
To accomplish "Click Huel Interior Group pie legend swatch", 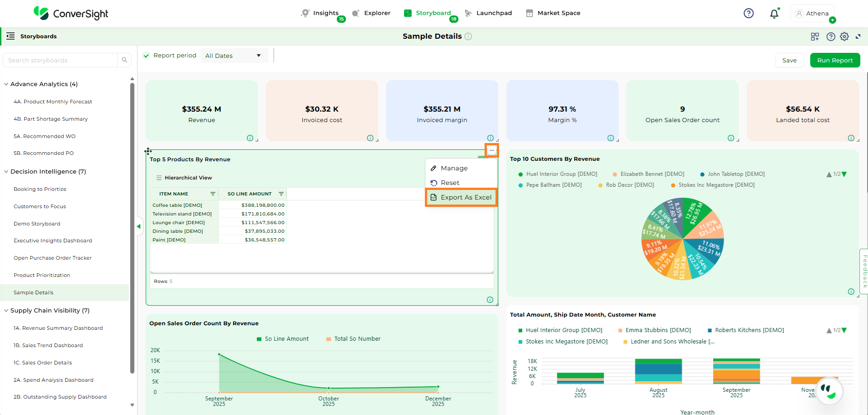I will pyautogui.click(x=521, y=174).
